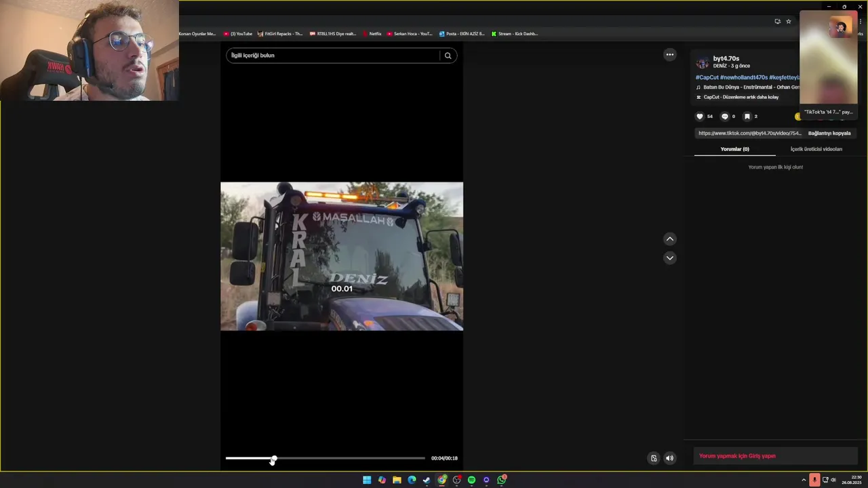Viewport: 868px width, 488px height.
Task: Click the TikTok video URL text
Action: (x=749, y=134)
